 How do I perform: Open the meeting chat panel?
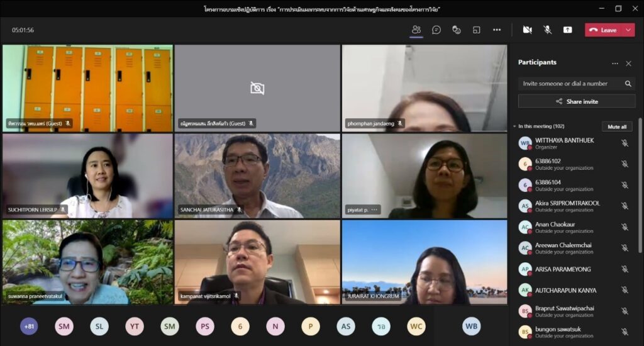(x=436, y=30)
